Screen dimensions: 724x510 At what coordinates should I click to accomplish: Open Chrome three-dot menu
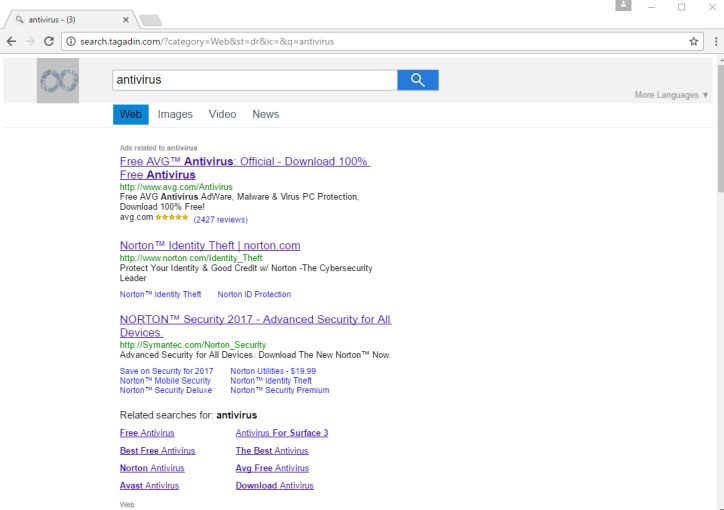coord(716,42)
